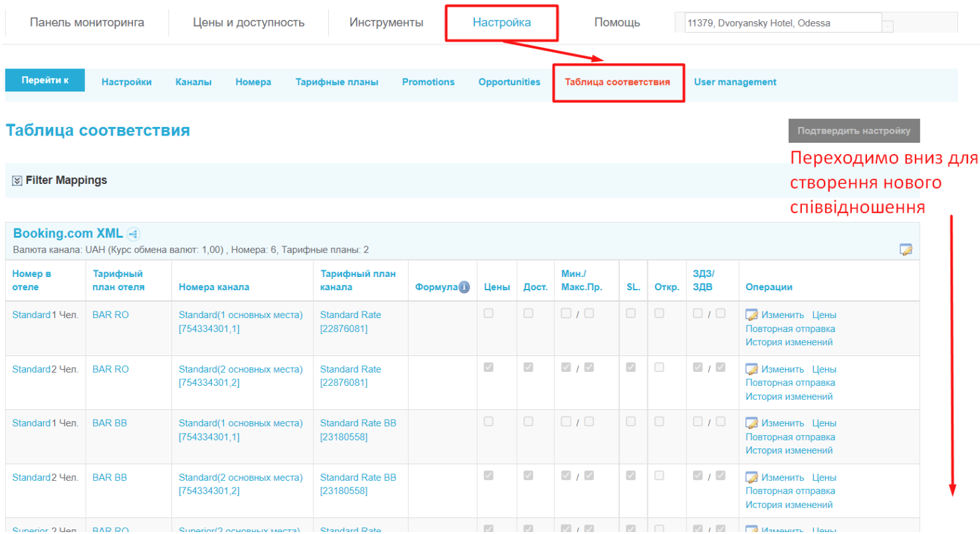Click the share icon beside Booking.com XML
980x534 pixels.
click(134, 234)
